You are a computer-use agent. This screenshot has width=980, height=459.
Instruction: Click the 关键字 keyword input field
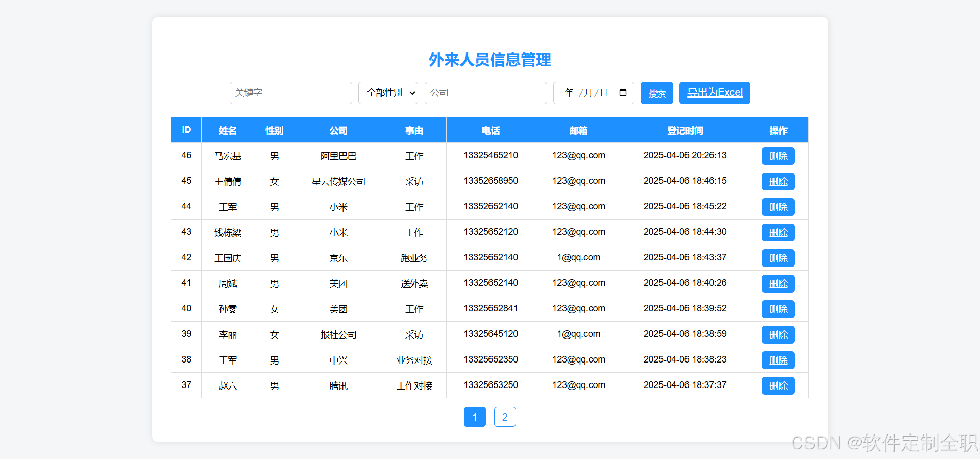[291, 93]
